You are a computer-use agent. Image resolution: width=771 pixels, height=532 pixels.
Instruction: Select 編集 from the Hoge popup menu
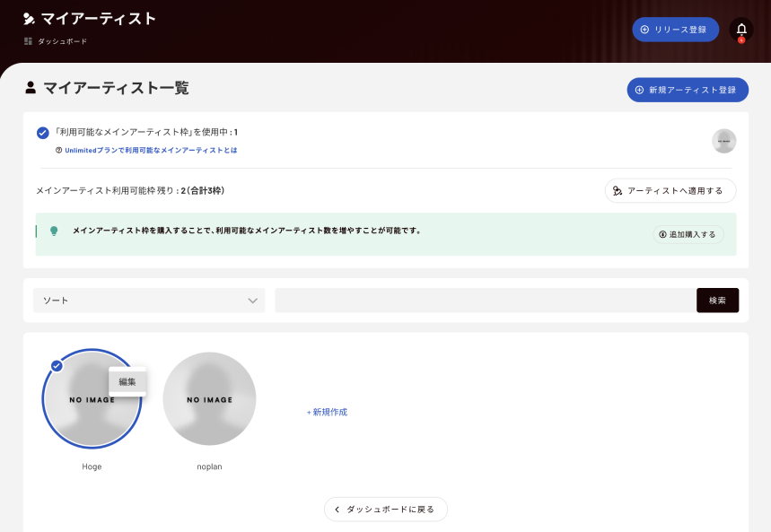coord(127,381)
